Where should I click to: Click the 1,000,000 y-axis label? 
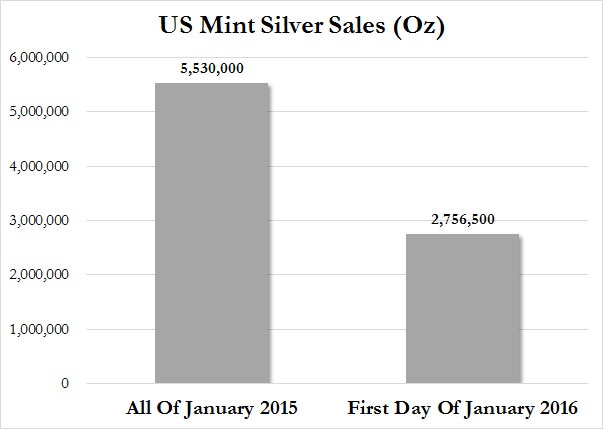[x=40, y=329]
